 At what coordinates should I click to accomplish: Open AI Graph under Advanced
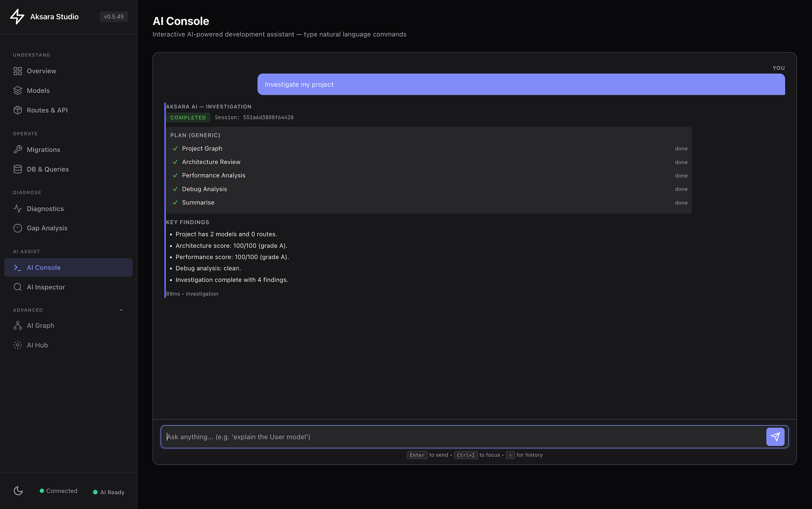click(68, 325)
